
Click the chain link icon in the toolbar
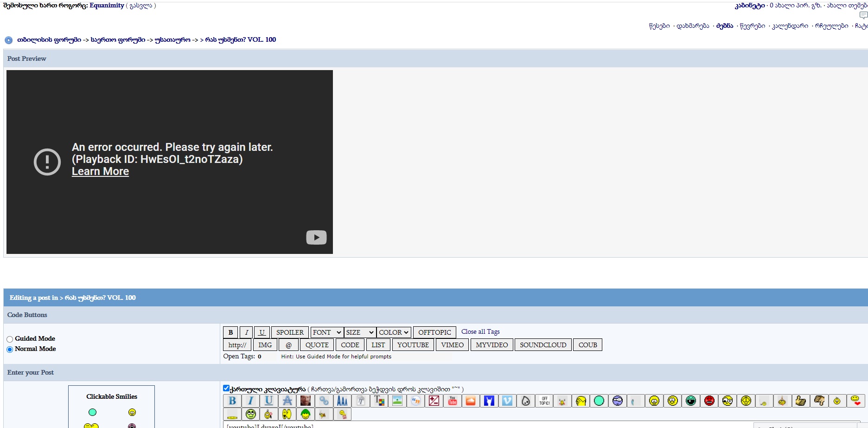pos(324,401)
